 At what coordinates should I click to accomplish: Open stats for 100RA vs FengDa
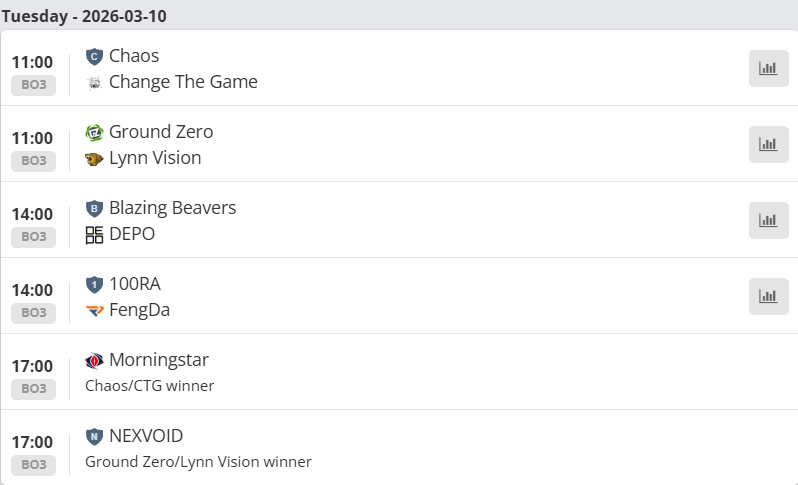click(768, 296)
